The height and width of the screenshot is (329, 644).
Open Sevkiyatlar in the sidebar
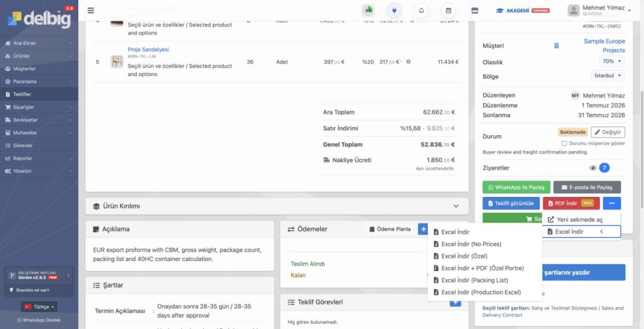[x=39, y=120]
